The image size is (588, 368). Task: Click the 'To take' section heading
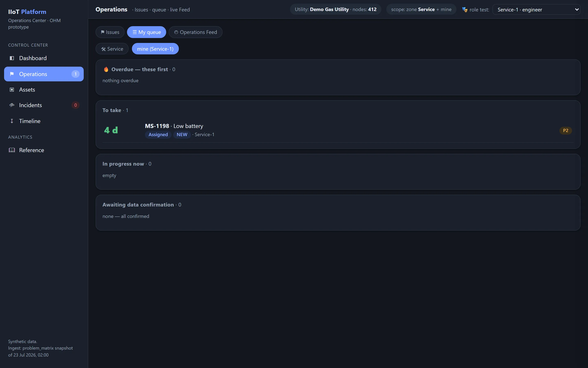[112, 110]
